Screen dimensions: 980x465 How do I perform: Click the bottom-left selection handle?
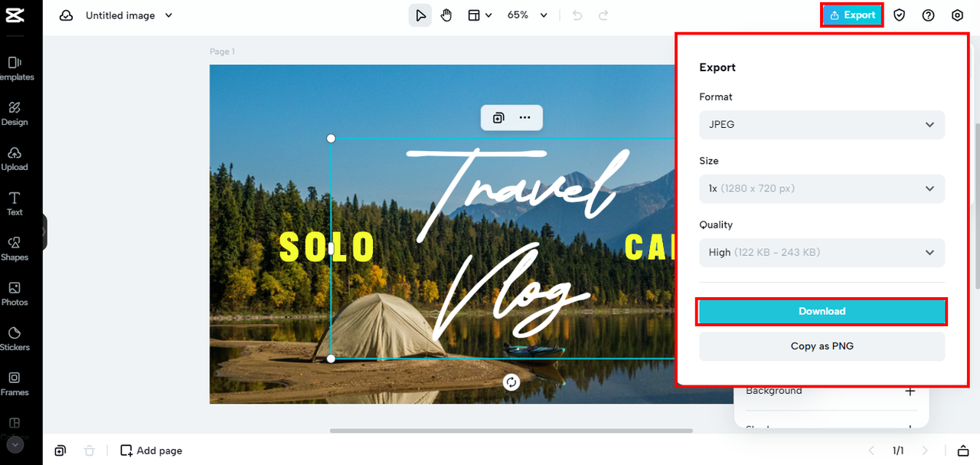coord(332,359)
